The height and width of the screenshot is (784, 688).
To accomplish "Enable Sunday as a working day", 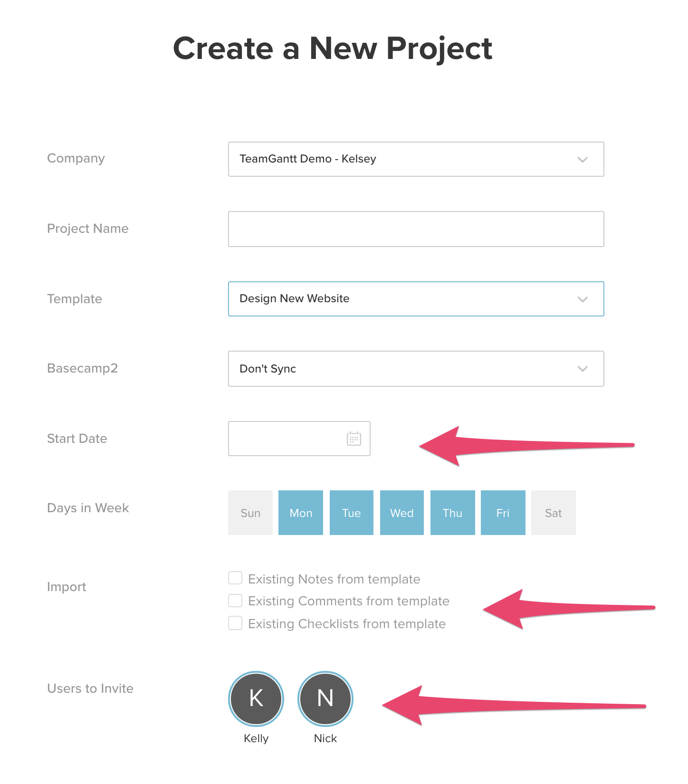I will (x=250, y=513).
